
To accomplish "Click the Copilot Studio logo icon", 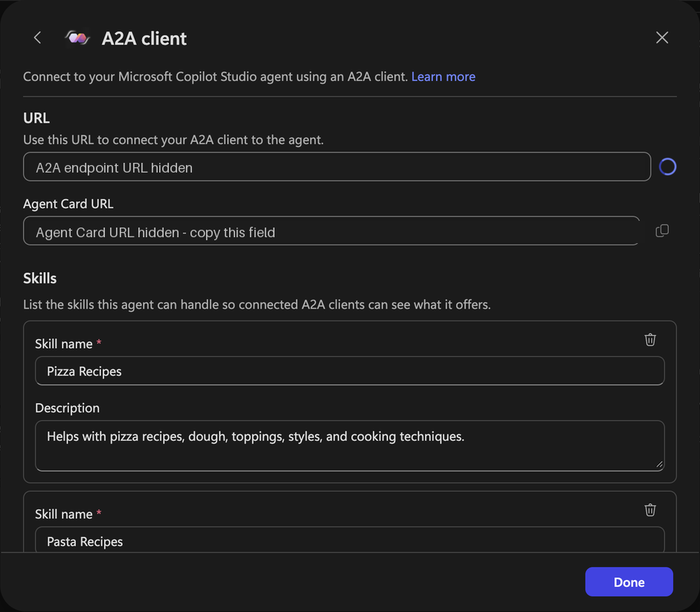I will click(77, 38).
